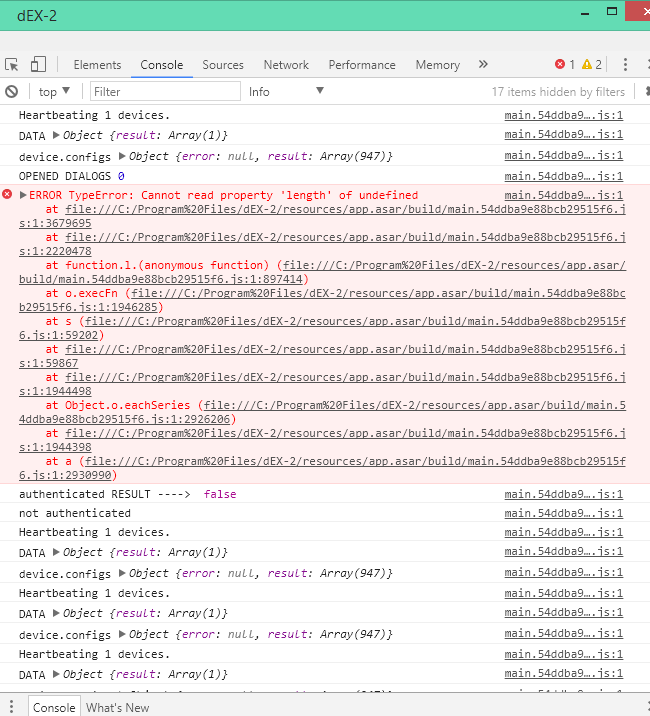Open the drawer three-dot menu at bottom
Screen dimensions: 650x716
click(12, 707)
